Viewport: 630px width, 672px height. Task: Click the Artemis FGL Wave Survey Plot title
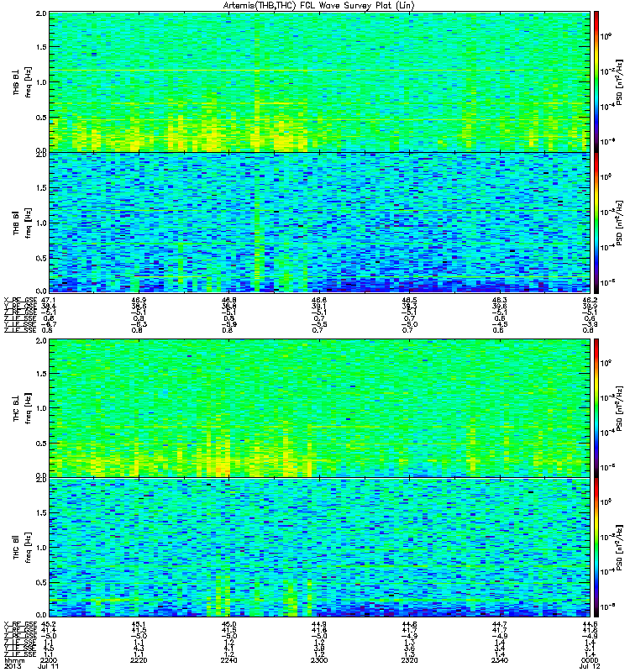tap(318, 6)
